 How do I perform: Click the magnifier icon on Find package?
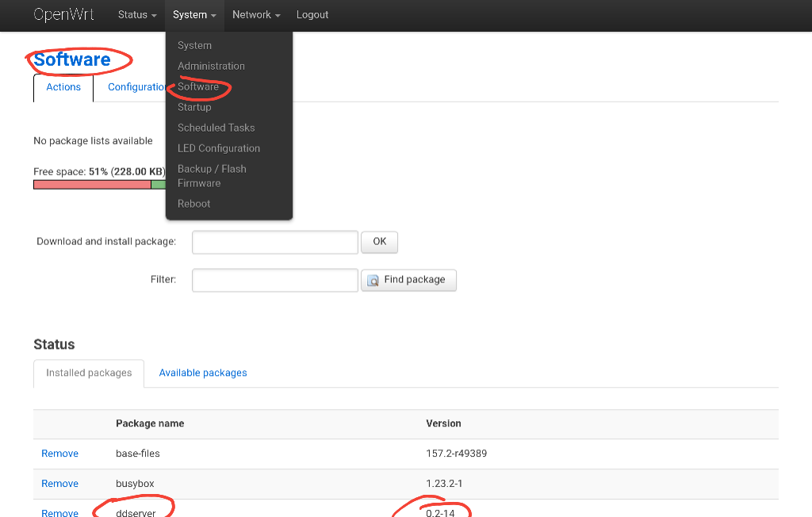pos(373,280)
